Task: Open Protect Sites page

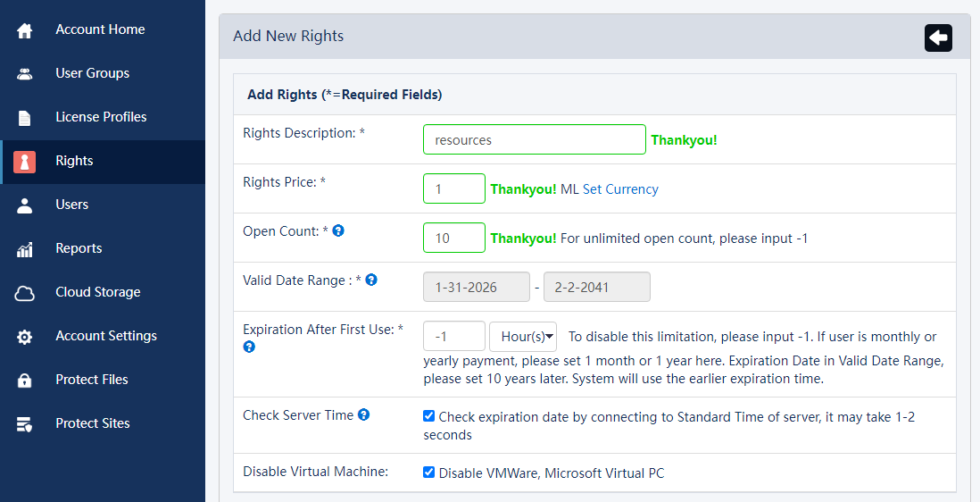Action: [x=92, y=423]
